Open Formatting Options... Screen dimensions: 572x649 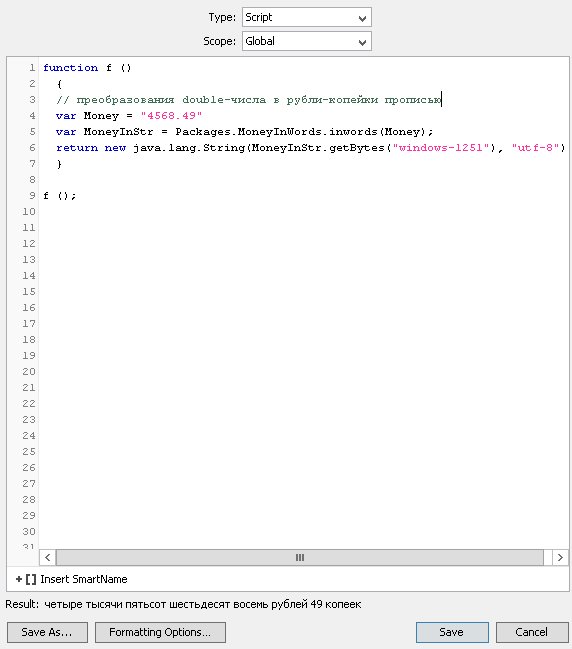(160, 632)
